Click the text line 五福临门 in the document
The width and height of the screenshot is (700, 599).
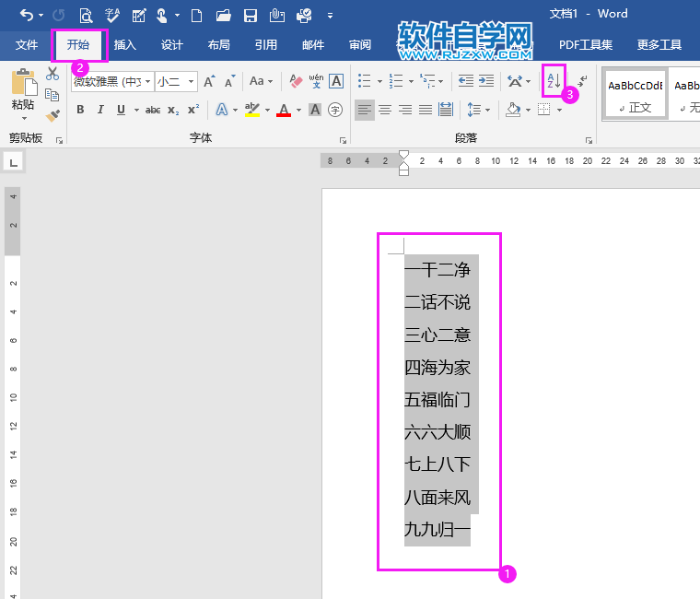(437, 400)
